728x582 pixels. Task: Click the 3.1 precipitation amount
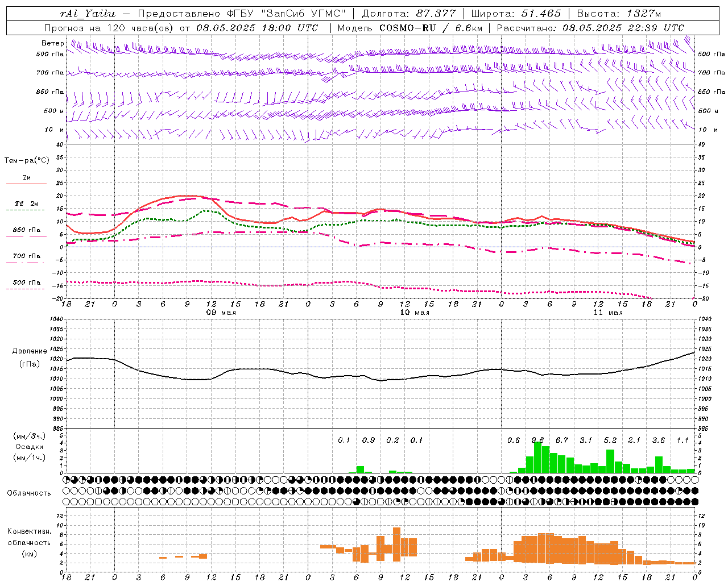586,440
